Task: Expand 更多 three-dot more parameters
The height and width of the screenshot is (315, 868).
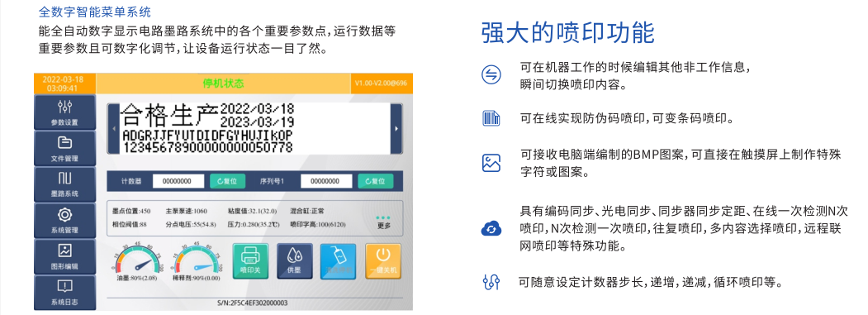Action: tap(383, 222)
